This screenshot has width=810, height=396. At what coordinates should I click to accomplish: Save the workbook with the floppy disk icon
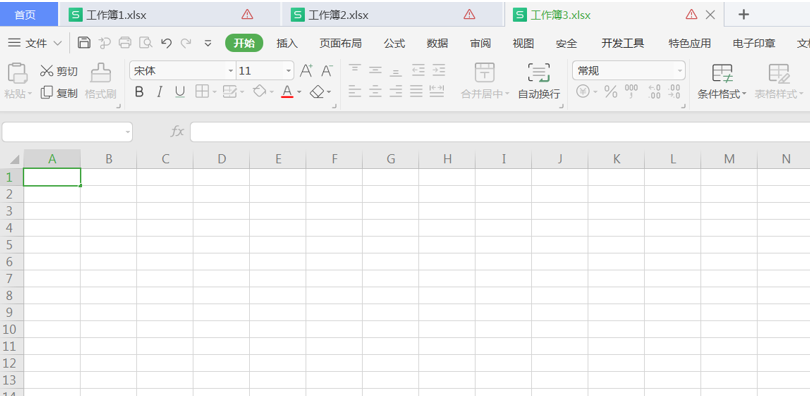click(x=84, y=43)
